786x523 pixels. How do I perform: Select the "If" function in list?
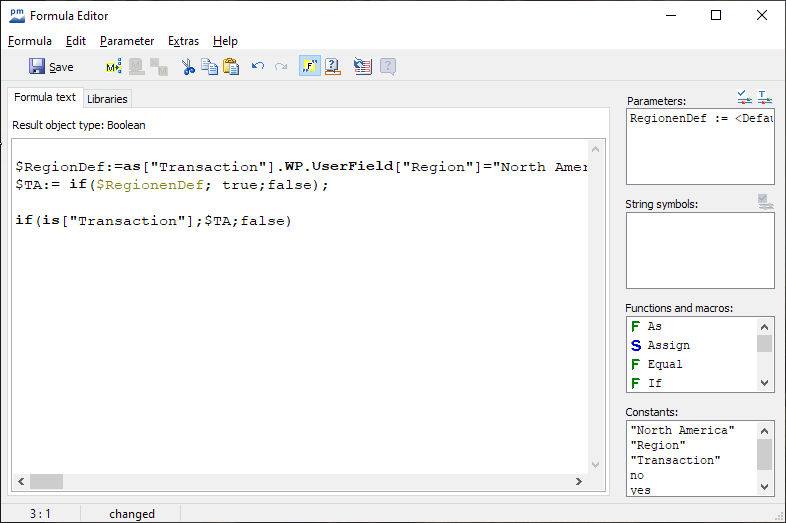(654, 383)
